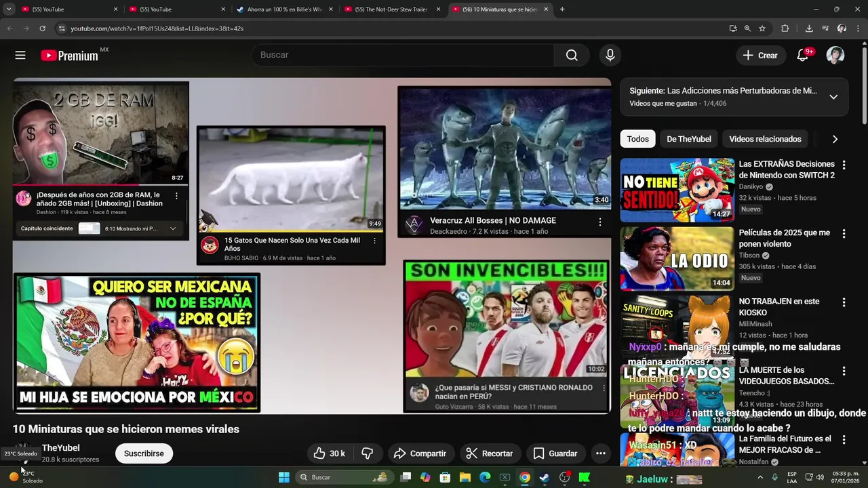This screenshot has height=488, width=868.
Task: Open options menu for NO TRABAJEN en este KIOSKO
Action: [x=844, y=302]
